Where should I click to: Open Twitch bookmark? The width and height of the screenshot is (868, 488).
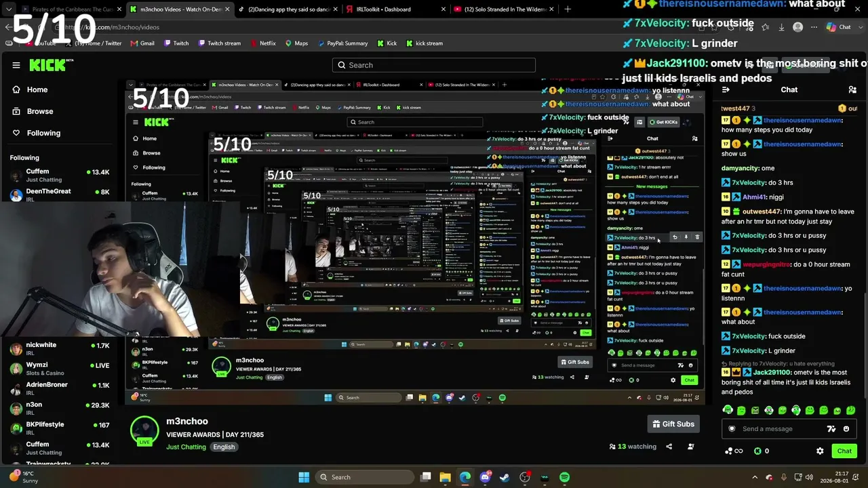(x=176, y=43)
